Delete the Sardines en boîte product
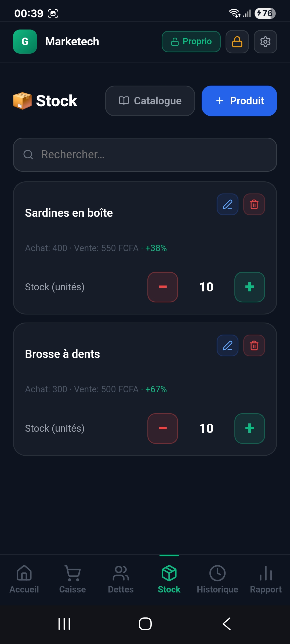The height and width of the screenshot is (644, 290). click(x=254, y=204)
